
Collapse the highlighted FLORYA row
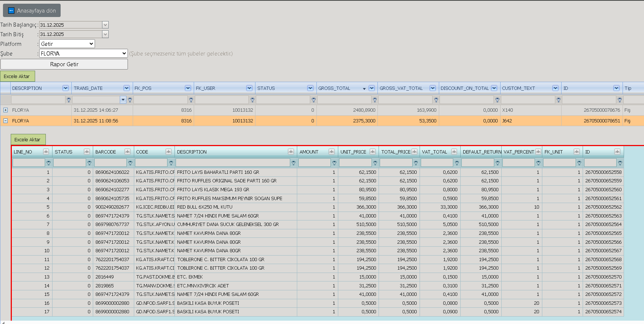click(6, 121)
